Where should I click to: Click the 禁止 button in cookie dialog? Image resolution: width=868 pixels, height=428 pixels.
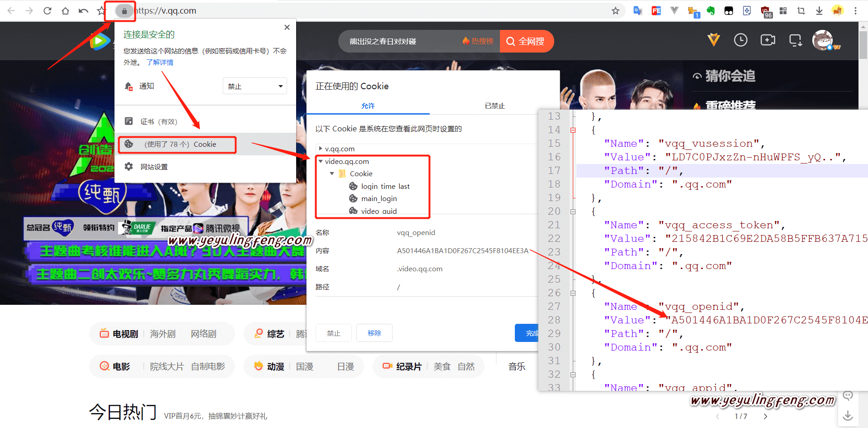click(334, 333)
